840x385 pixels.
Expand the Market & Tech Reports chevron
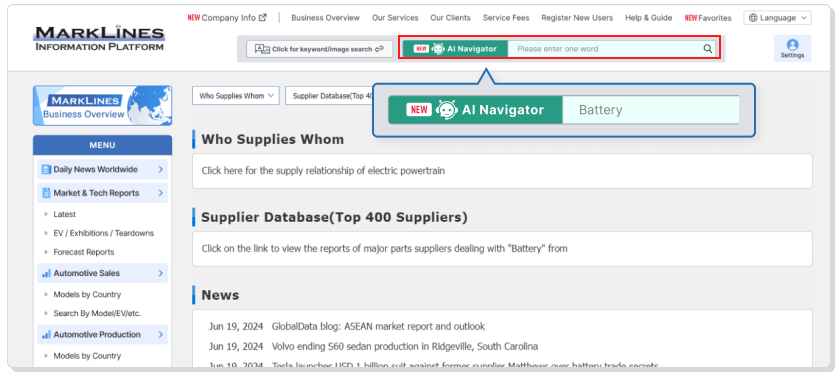coord(161,193)
